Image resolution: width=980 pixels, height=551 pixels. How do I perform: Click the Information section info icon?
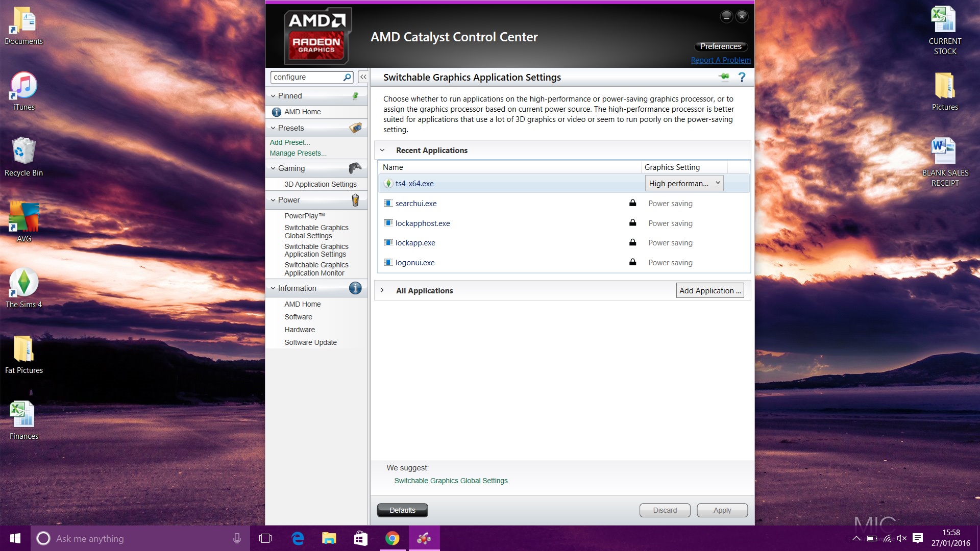pos(355,288)
